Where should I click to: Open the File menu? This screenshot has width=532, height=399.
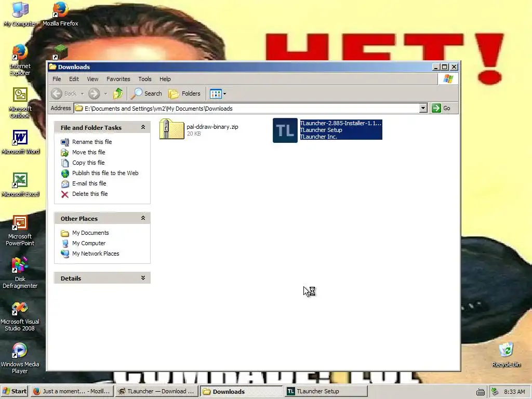coord(57,79)
